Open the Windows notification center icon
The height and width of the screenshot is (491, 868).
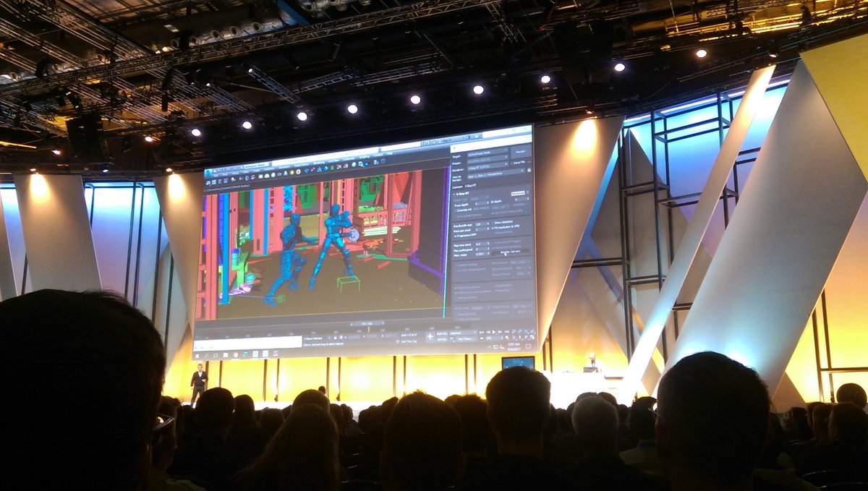pyautogui.click(x=528, y=346)
